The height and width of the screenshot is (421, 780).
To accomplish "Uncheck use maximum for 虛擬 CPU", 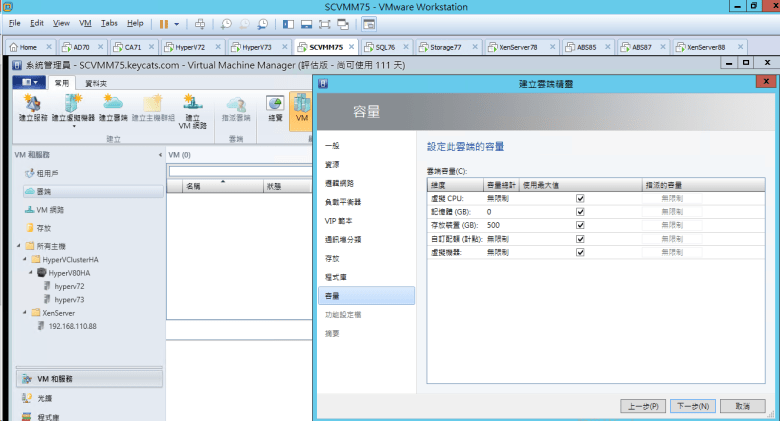I will click(580, 198).
